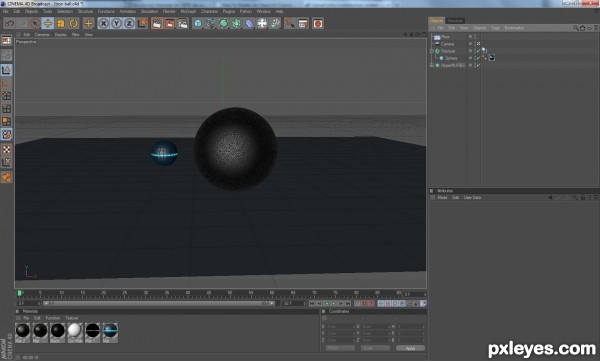The width and height of the screenshot is (600, 362).
Task: Select the Sphere object under Fracture
Action: pos(451,59)
